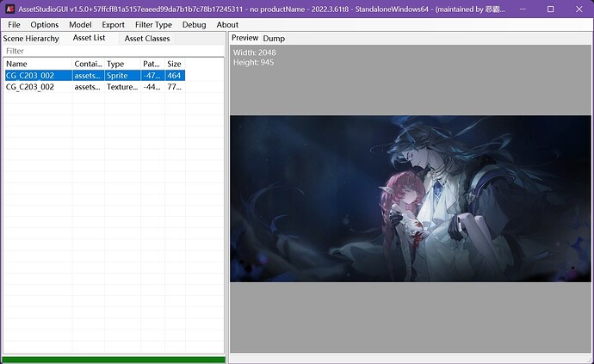
Task: Open the File menu
Action: pyautogui.click(x=14, y=25)
